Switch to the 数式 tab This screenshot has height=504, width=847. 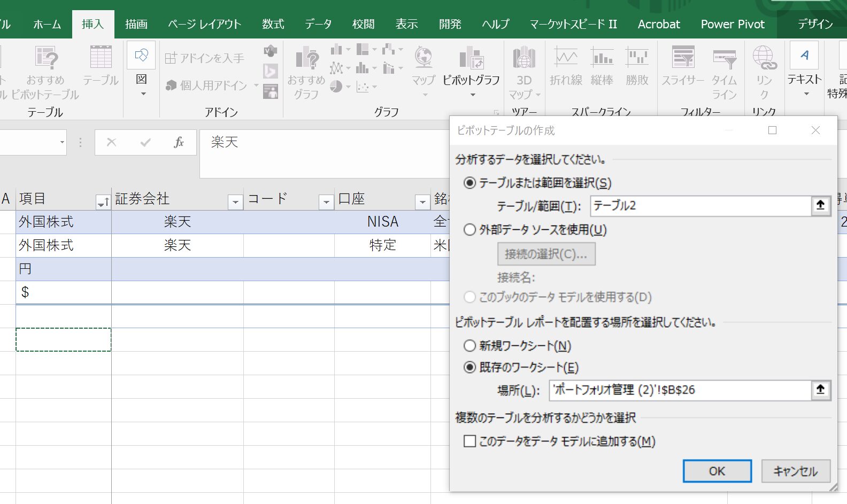(x=273, y=24)
